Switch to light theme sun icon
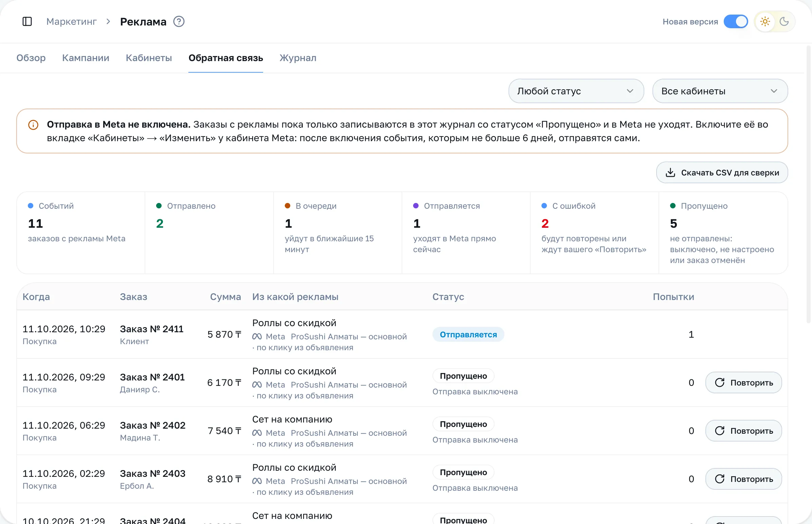Viewport: 812px width, 524px height. 765,21
